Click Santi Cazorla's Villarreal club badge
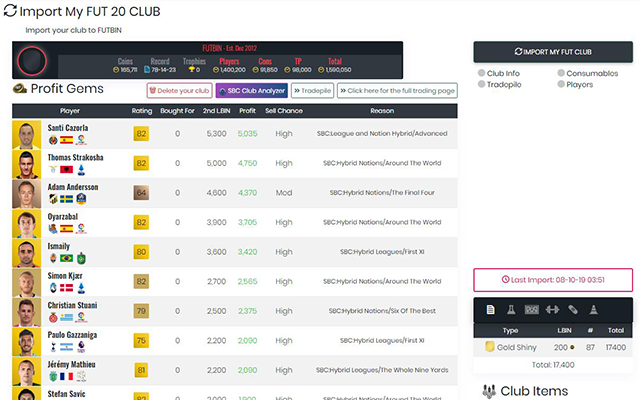 (53, 140)
